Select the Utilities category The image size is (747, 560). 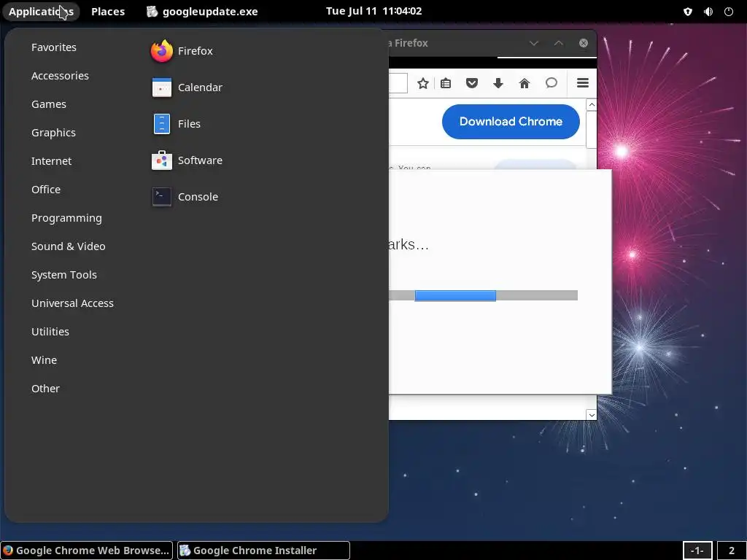point(50,332)
